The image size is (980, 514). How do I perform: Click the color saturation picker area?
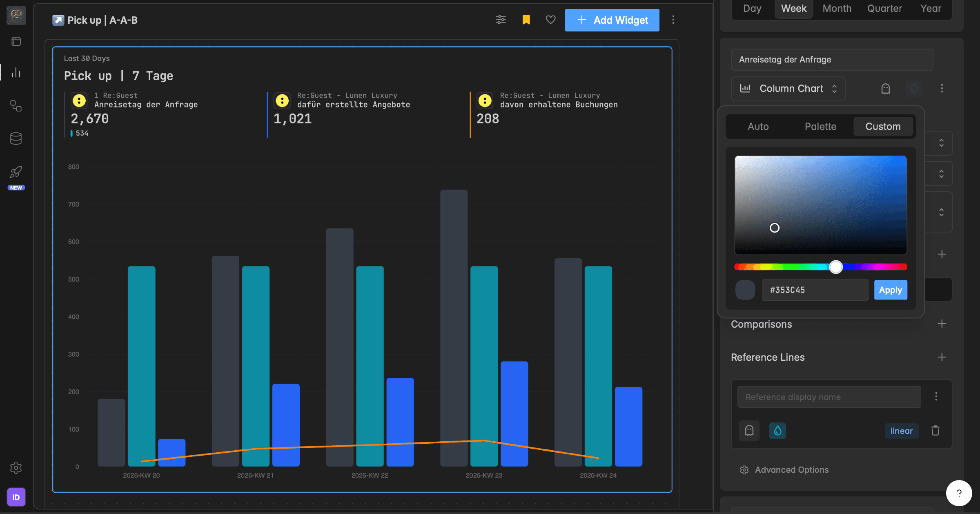click(821, 205)
